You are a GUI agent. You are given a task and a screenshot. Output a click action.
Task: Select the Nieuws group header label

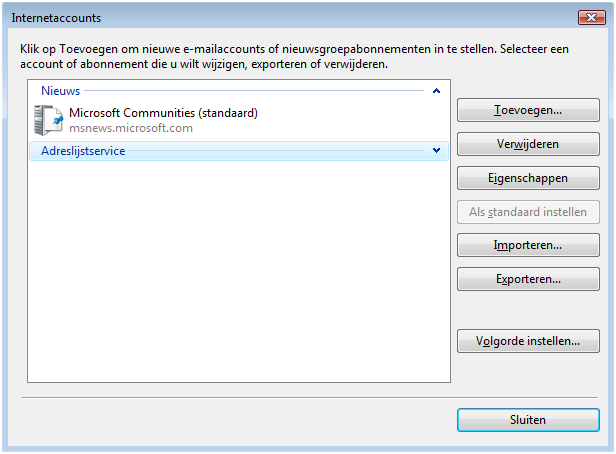point(61,91)
